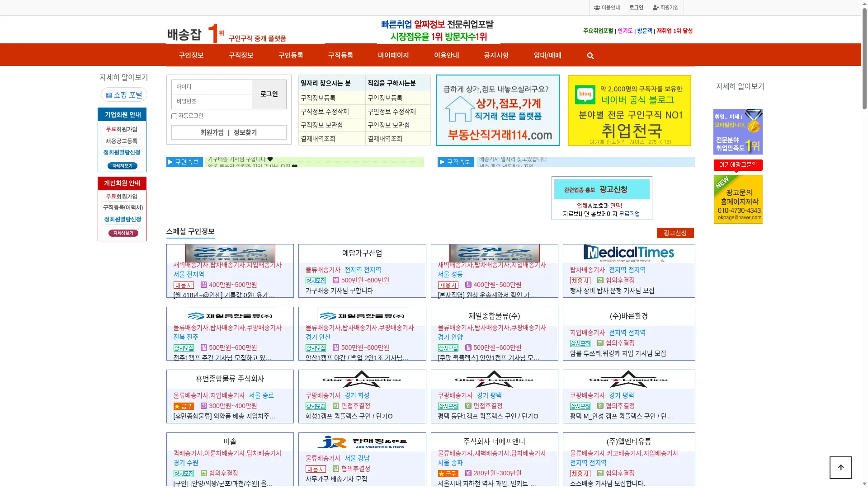Image resolution: width=868 pixels, height=488 pixels.
Task: Click the scroll-to-top arrow button
Action: coord(840,467)
